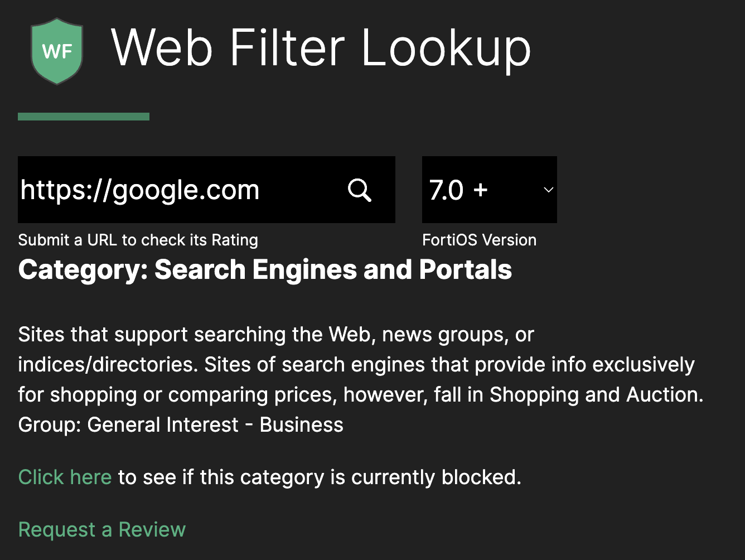The height and width of the screenshot is (560, 745).
Task: Click the Submit a URL helper text
Action: pos(138,240)
